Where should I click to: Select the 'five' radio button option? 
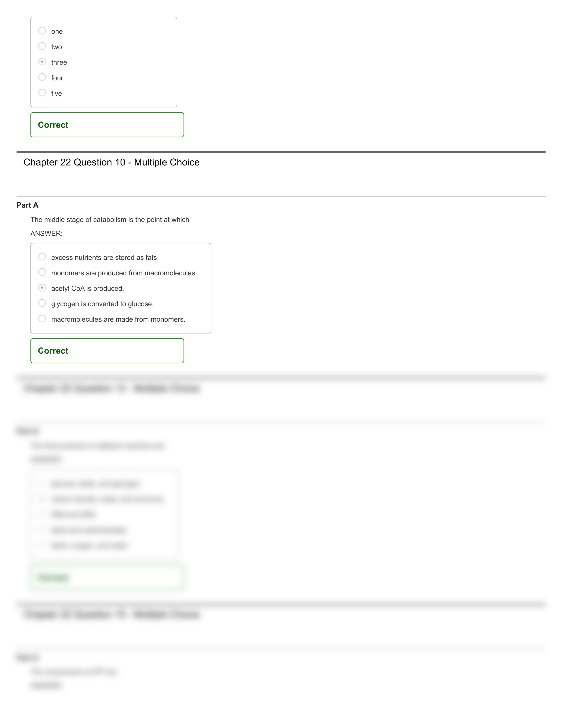tap(42, 93)
